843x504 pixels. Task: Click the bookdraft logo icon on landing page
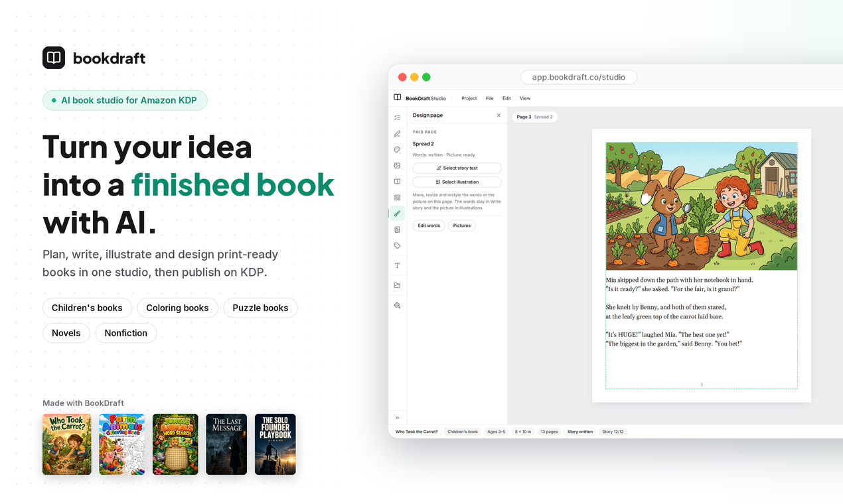point(54,58)
